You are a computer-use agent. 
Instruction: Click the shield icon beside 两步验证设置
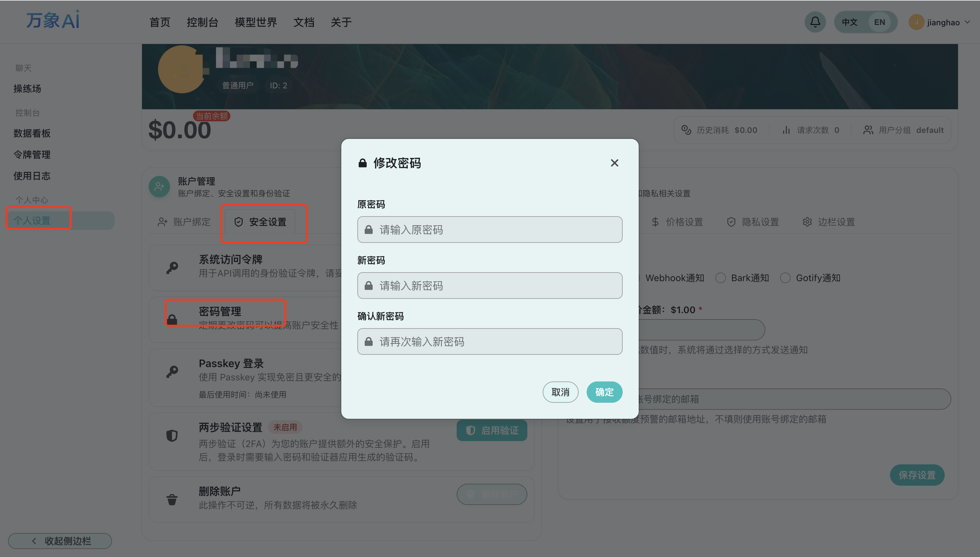172,435
